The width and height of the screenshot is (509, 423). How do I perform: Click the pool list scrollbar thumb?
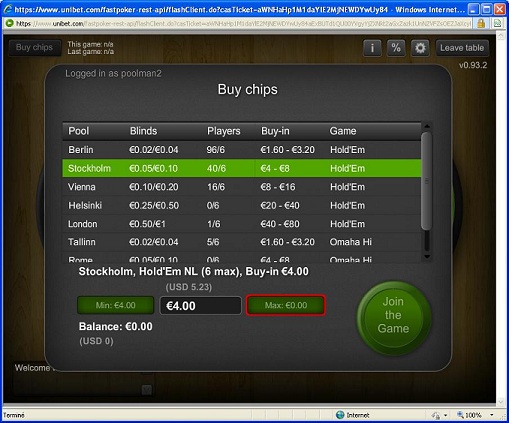pyautogui.click(x=427, y=181)
